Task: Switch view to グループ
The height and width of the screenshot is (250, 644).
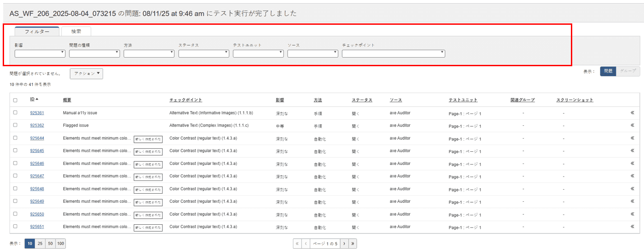Action: 628,71
